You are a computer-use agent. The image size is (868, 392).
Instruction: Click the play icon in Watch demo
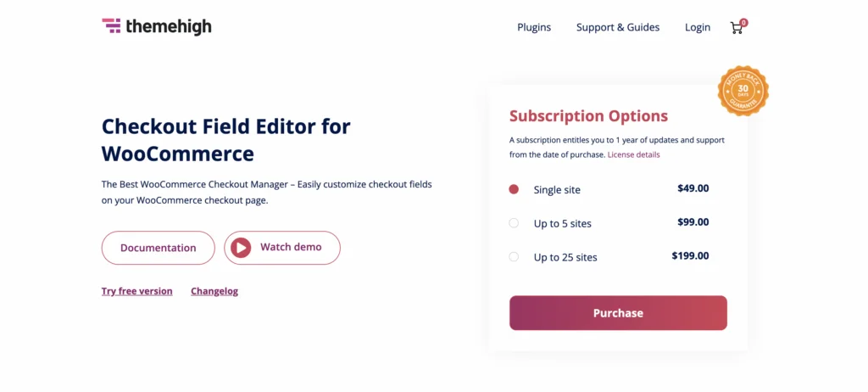pos(241,247)
